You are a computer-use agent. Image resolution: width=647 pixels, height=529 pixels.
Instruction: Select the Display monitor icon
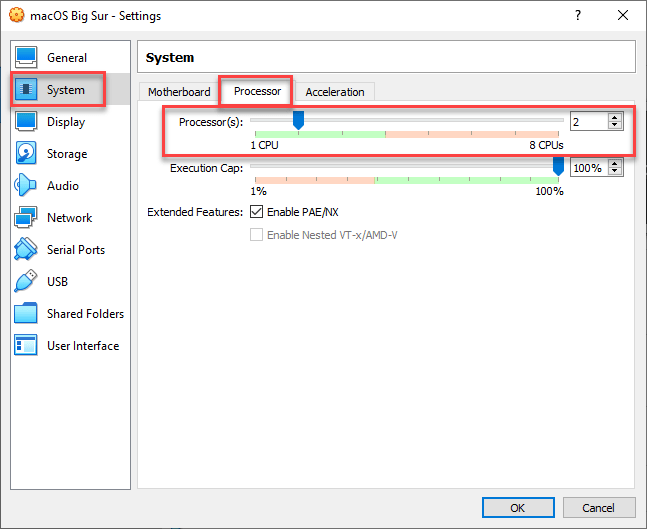point(27,122)
